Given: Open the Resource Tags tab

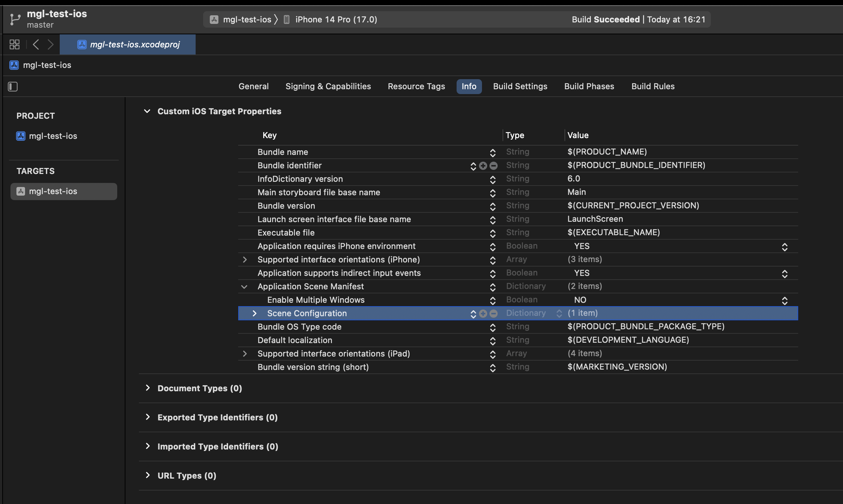Looking at the screenshot, I should (x=416, y=86).
